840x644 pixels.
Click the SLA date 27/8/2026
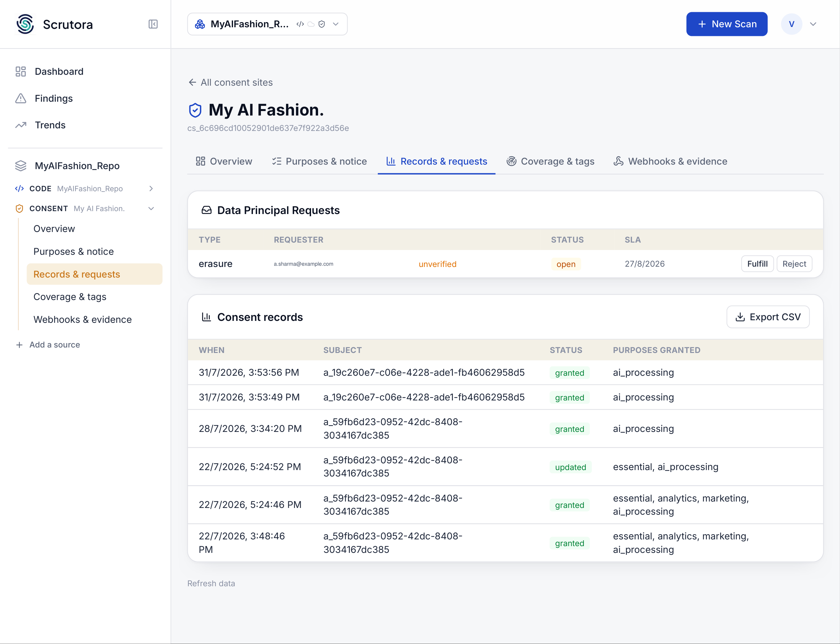(x=645, y=264)
